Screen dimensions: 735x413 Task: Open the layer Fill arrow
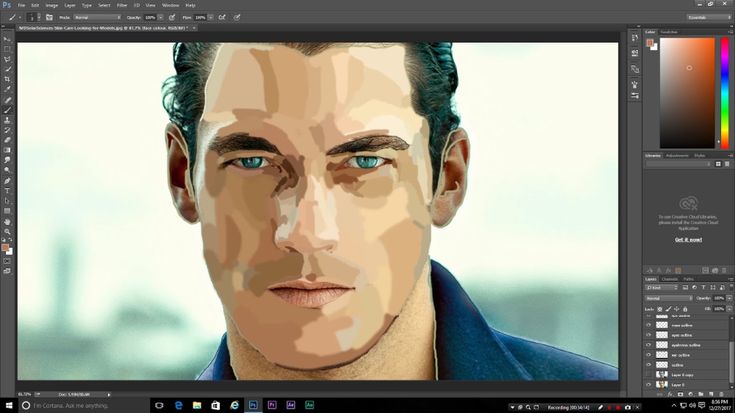tap(729, 309)
